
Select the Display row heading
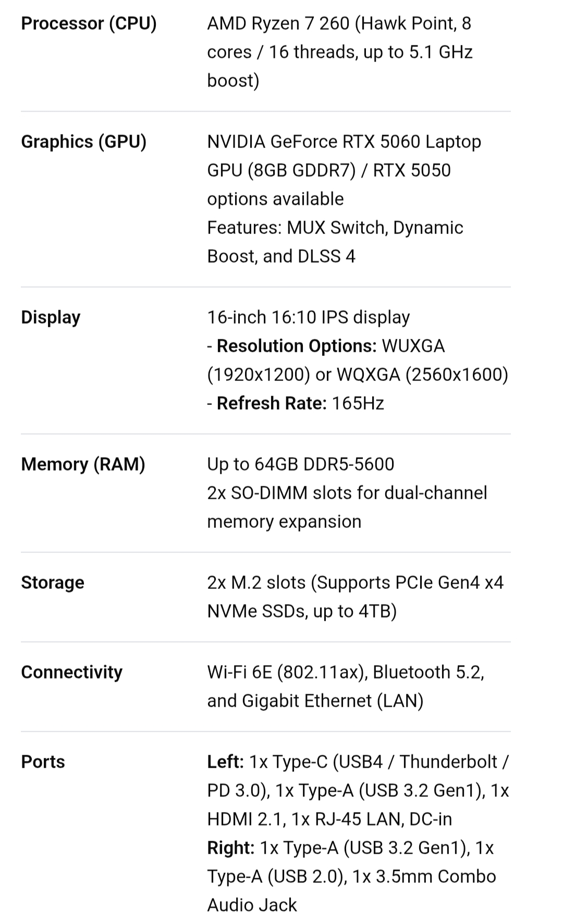51,317
